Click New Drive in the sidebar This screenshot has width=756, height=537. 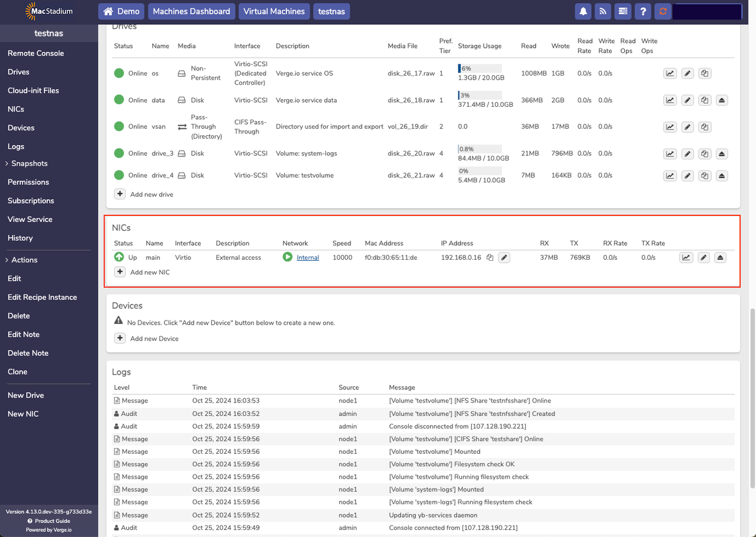pos(26,395)
